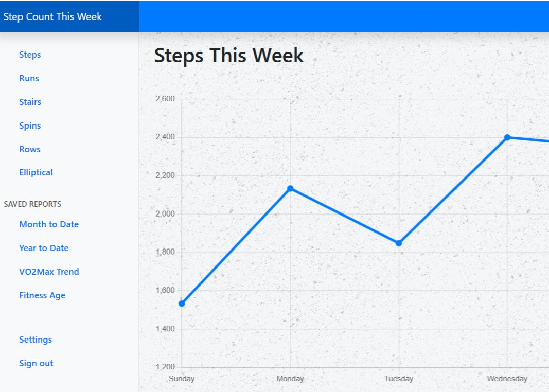This screenshot has width=549, height=392.
Task: Click the Wednesday data point on chart
Action: pos(507,137)
